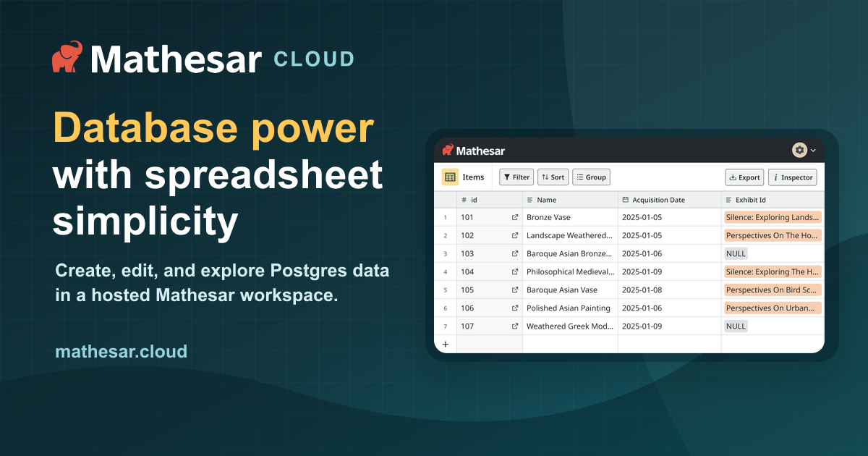
Task: Open the Sort options
Action: [553, 177]
